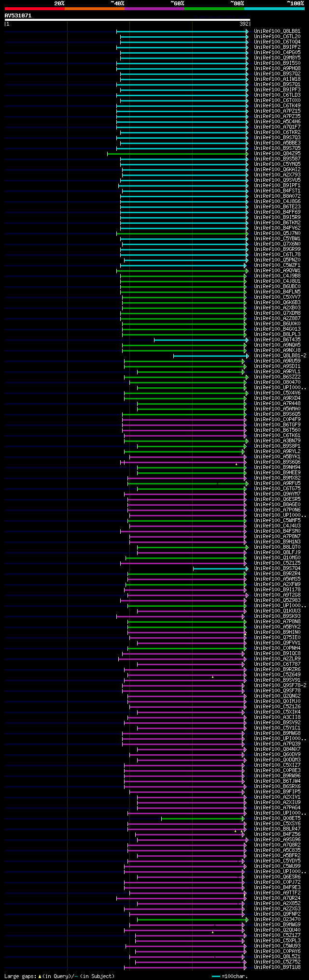Image resolution: width=309 pixels, height=980 pixels.
Task: Click the UniRef100_A9SG96 label
Action: [277, 840]
